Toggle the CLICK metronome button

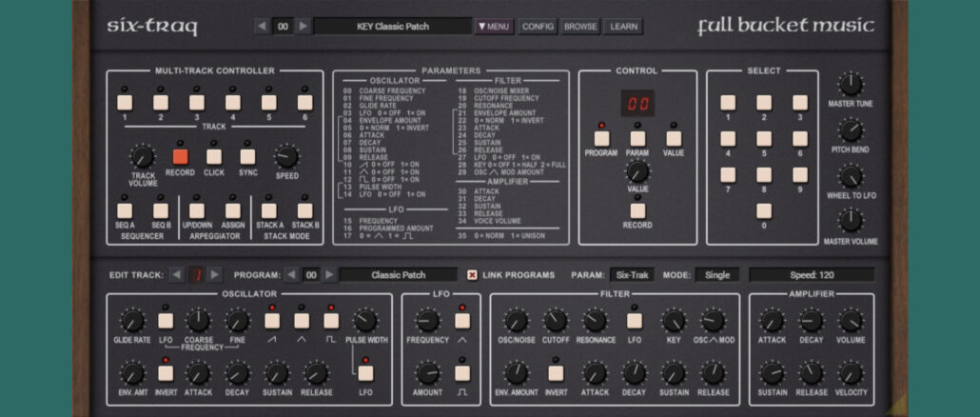tap(214, 156)
